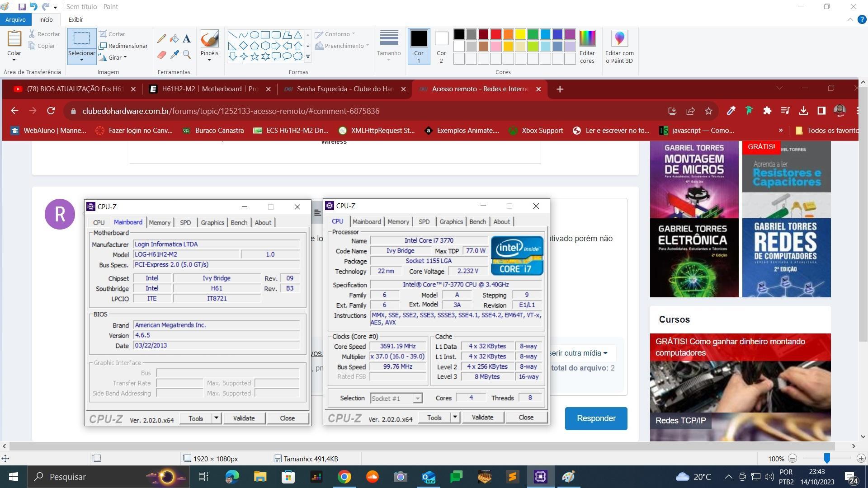Select Cor 1 black color box
Screen dimensions: 868x488
tap(419, 47)
